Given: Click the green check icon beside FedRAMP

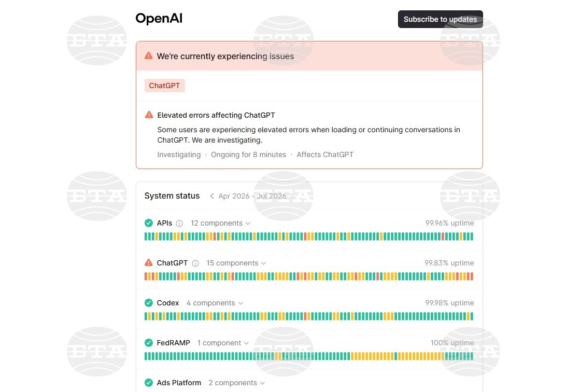Looking at the screenshot, I should [x=149, y=342].
